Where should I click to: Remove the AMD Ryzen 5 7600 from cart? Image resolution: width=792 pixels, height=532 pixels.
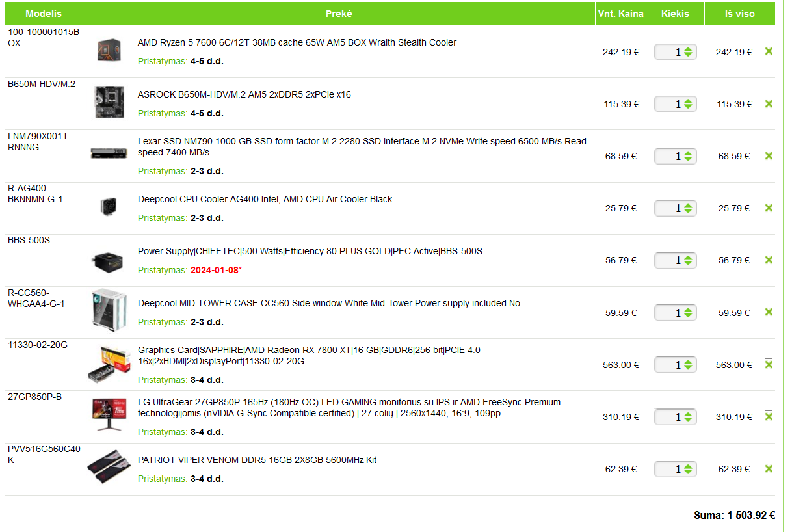click(x=769, y=51)
